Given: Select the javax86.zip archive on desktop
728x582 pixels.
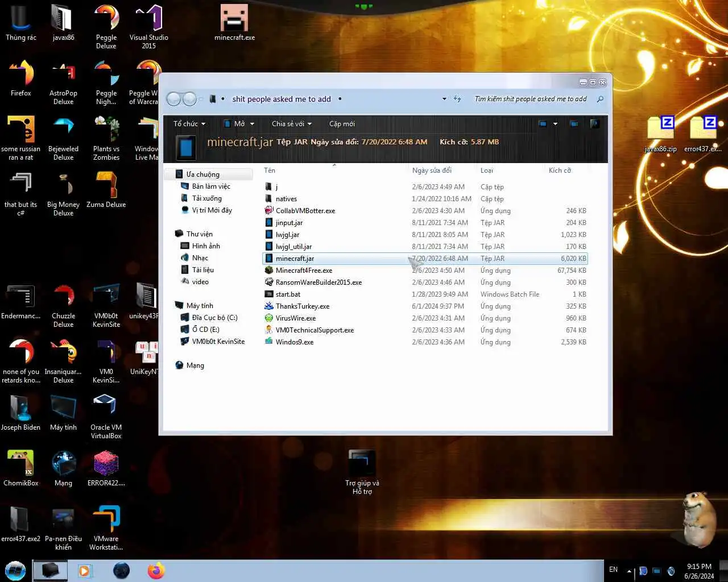Looking at the screenshot, I should coord(660,134).
